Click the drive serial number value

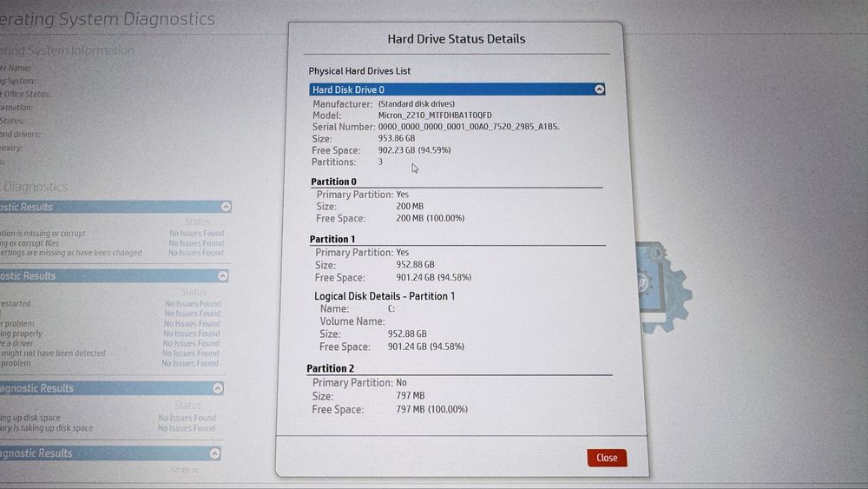[x=469, y=127]
